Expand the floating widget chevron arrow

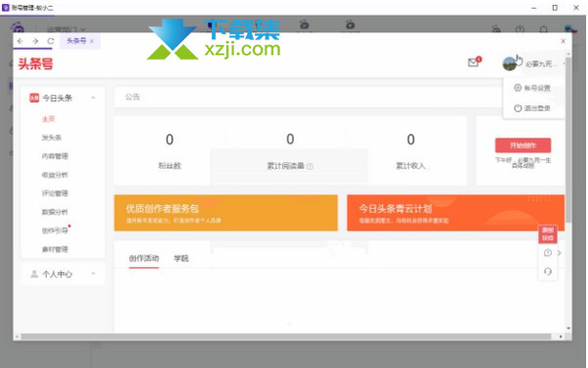coord(560,253)
